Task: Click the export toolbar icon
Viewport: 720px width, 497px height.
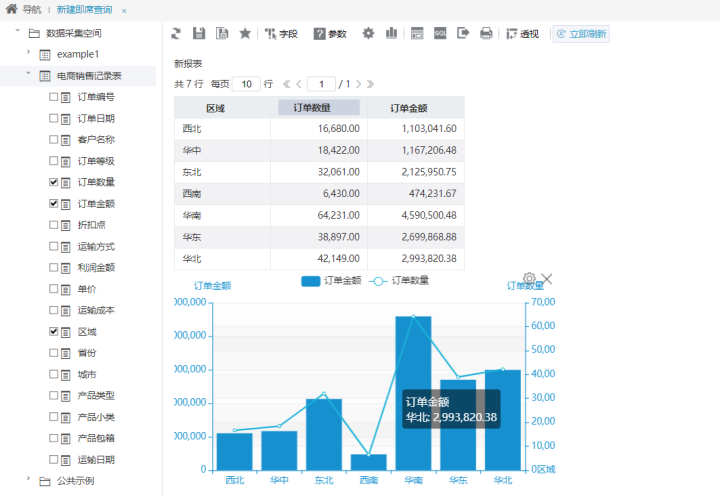Action: point(463,33)
